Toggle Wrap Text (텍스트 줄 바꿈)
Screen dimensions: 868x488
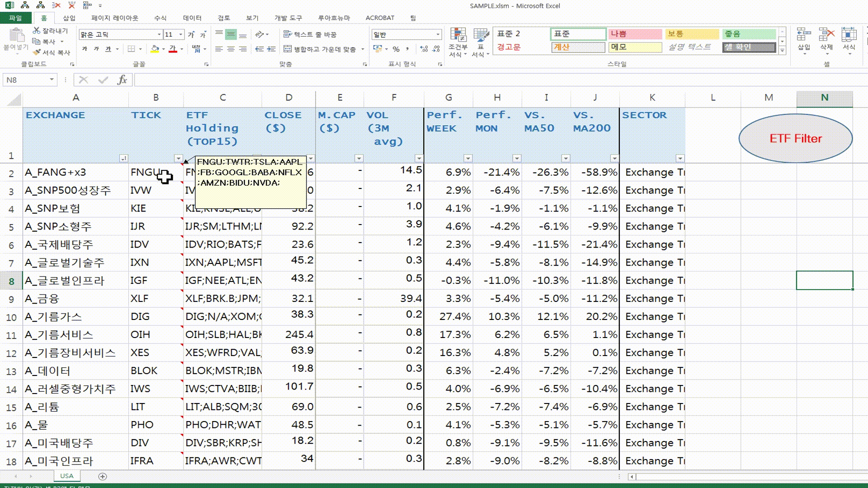(x=310, y=34)
